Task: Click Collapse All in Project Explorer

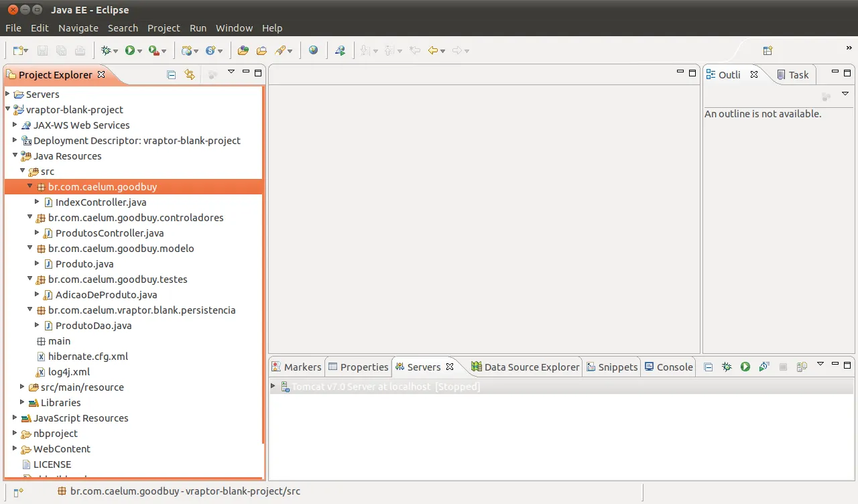Action: (172, 74)
